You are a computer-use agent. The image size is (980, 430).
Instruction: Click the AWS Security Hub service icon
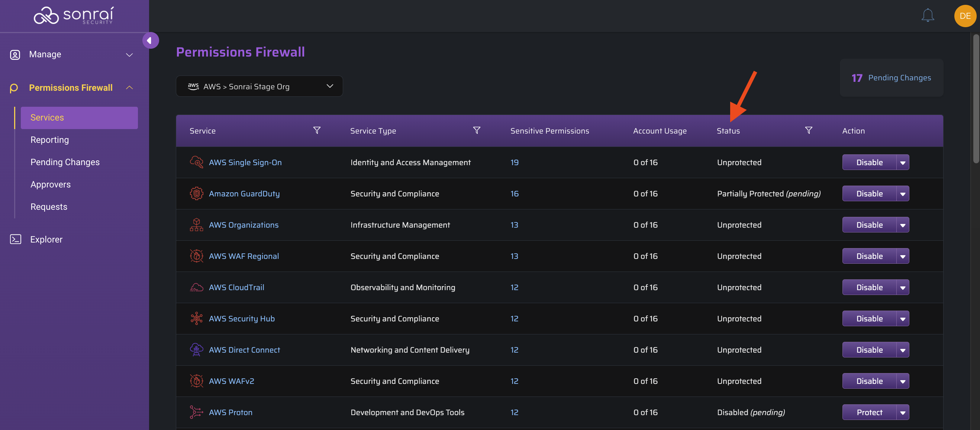click(x=196, y=318)
